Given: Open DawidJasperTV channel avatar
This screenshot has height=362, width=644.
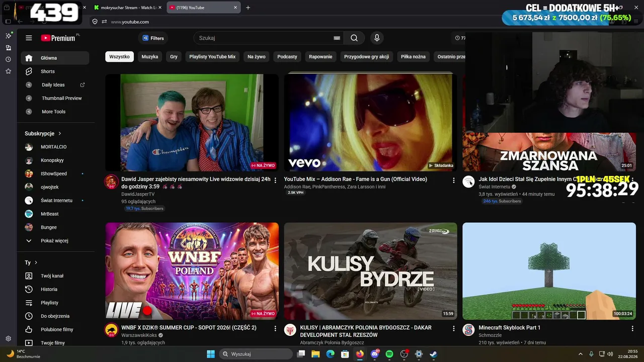Looking at the screenshot, I should point(111,182).
